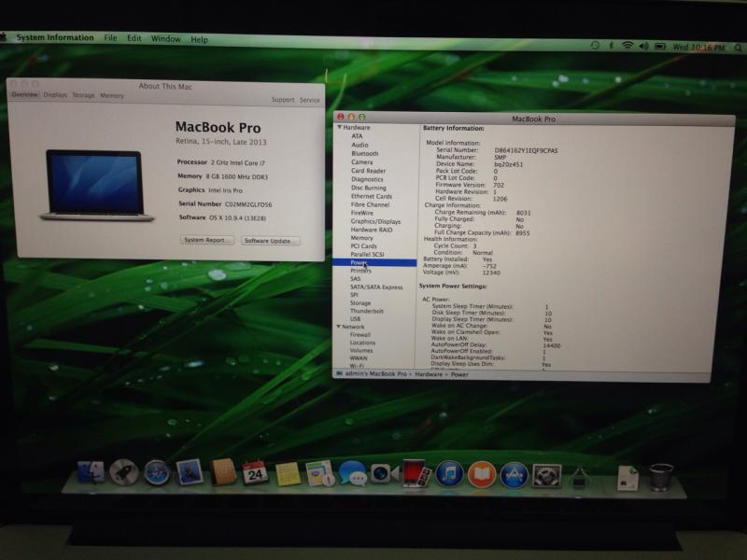The height and width of the screenshot is (560, 747).
Task: Click Hardware in the bottom path bar
Action: 429,375
